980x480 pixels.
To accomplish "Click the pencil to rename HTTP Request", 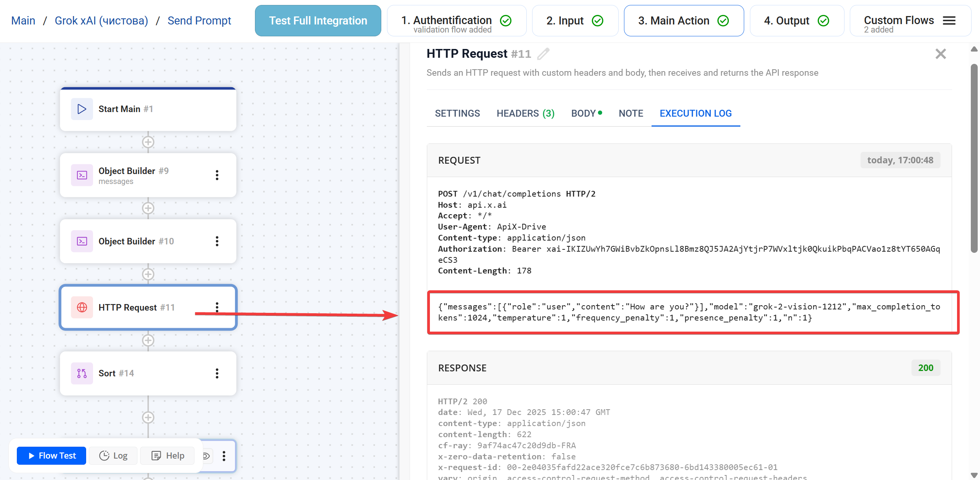I will pos(543,54).
